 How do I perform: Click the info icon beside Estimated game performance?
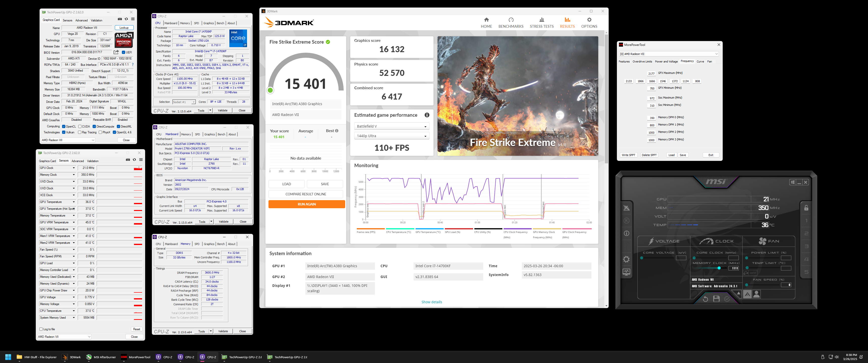coord(427,115)
